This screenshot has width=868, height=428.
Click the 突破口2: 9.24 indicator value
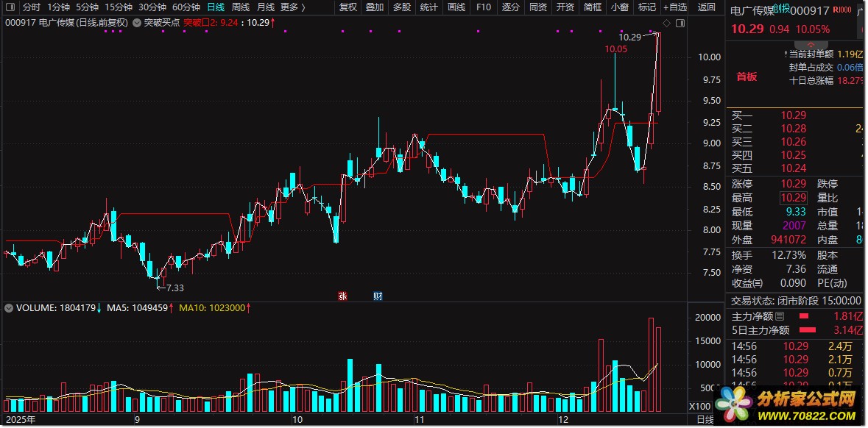[211, 24]
